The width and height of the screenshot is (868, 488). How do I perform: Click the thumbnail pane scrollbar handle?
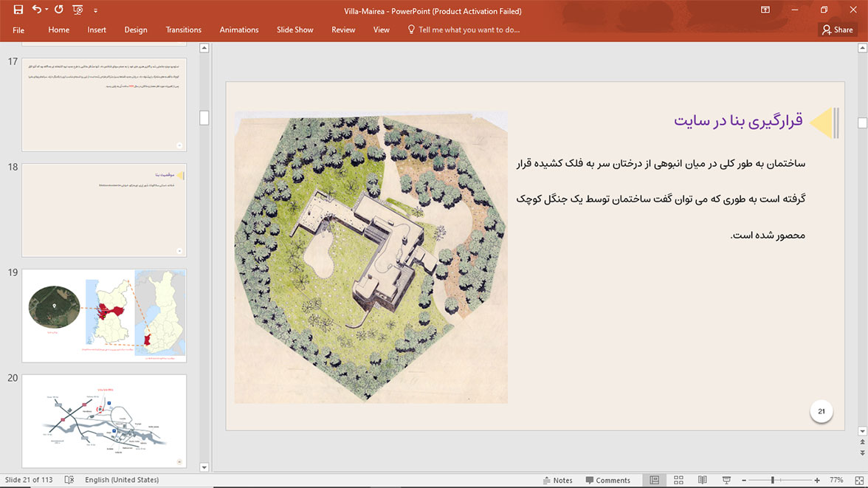(x=204, y=117)
